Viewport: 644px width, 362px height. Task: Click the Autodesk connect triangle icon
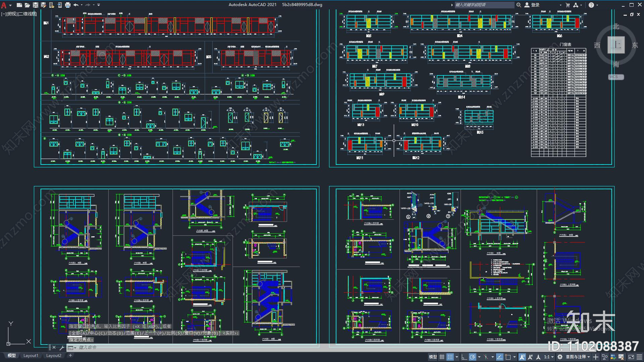pyautogui.click(x=576, y=5)
